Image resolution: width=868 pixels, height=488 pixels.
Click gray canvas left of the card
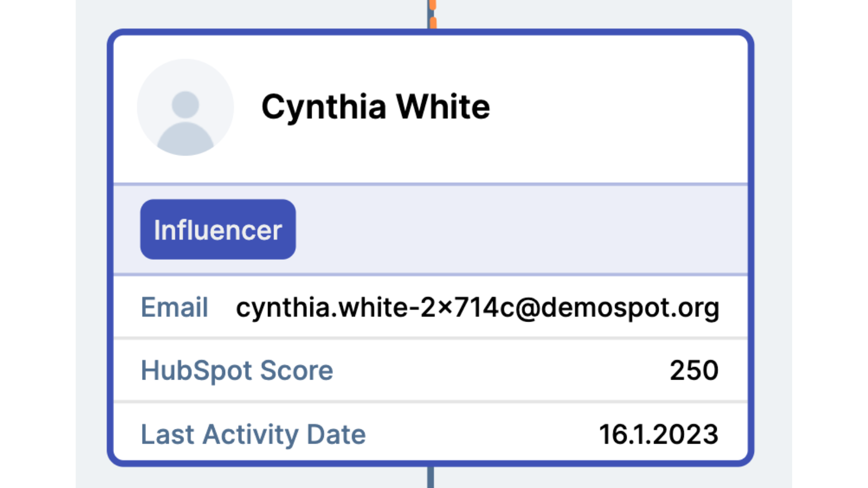click(91, 244)
